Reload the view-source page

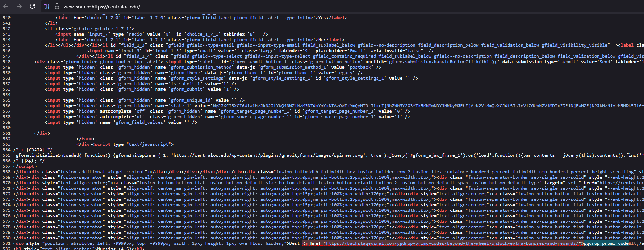32,6
